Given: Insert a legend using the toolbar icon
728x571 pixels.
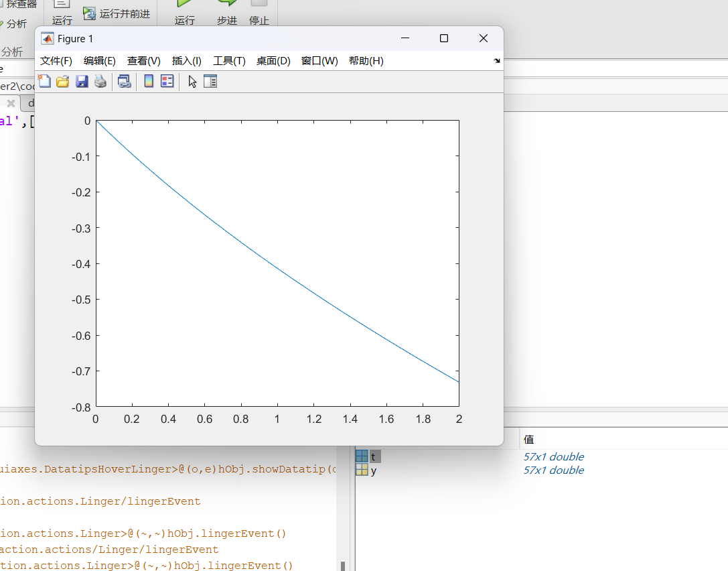Looking at the screenshot, I should [x=167, y=81].
